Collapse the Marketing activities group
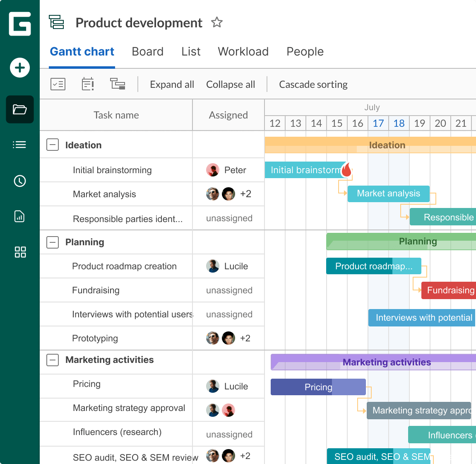The image size is (476, 464). click(x=53, y=360)
